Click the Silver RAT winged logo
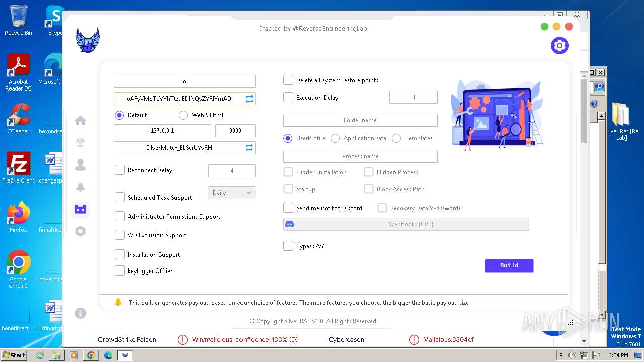644x362 pixels. pos(88,40)
